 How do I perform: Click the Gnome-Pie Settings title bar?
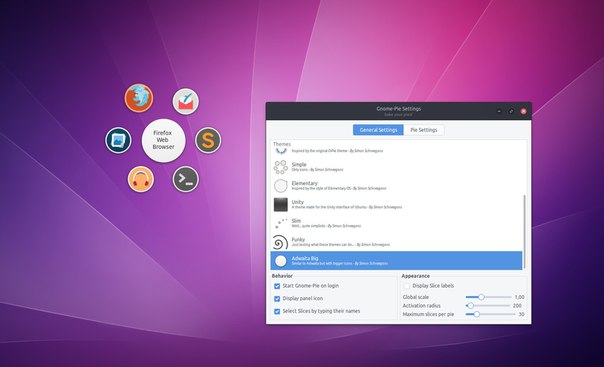[x=399, y=111]
